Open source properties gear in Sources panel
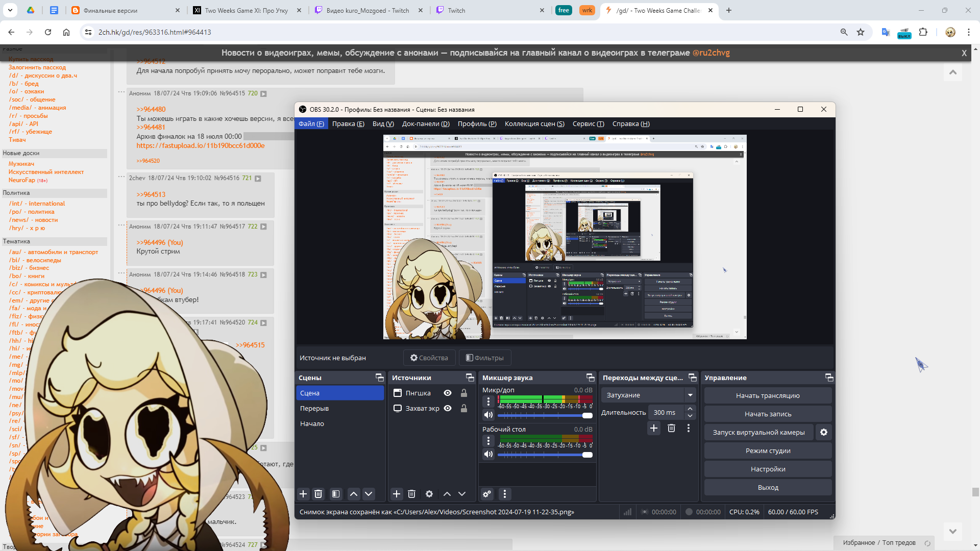Viewport: 980px width, 551px height. point(429,494)
